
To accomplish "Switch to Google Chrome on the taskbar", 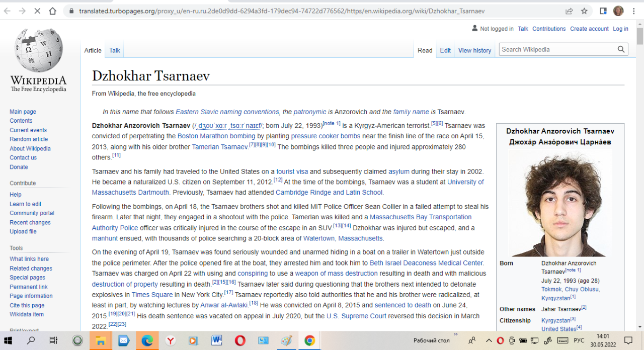I will point(309,340).
